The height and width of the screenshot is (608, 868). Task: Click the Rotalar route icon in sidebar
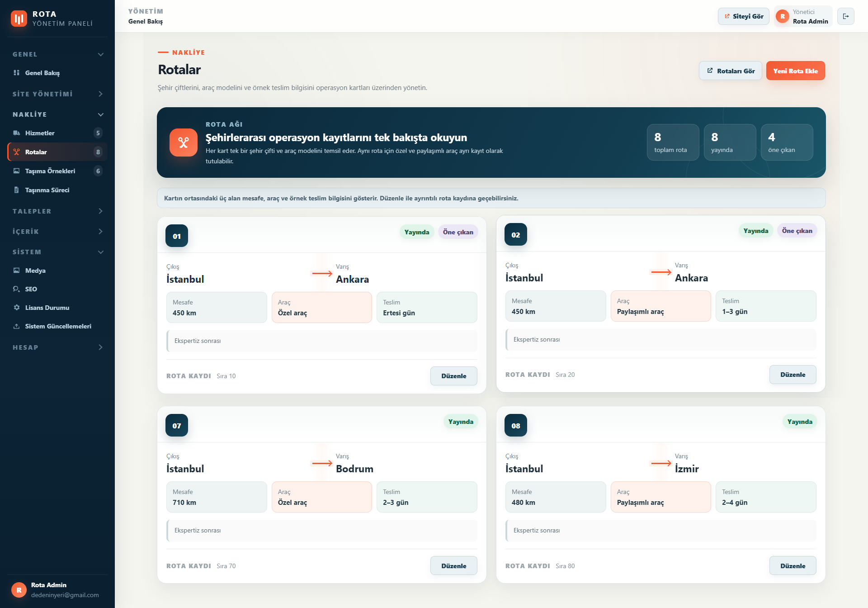[x=16, y=152]
